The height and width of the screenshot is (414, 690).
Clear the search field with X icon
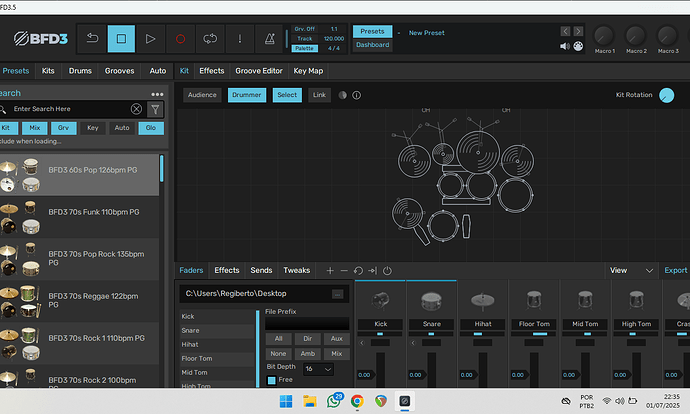click(136, 109)
